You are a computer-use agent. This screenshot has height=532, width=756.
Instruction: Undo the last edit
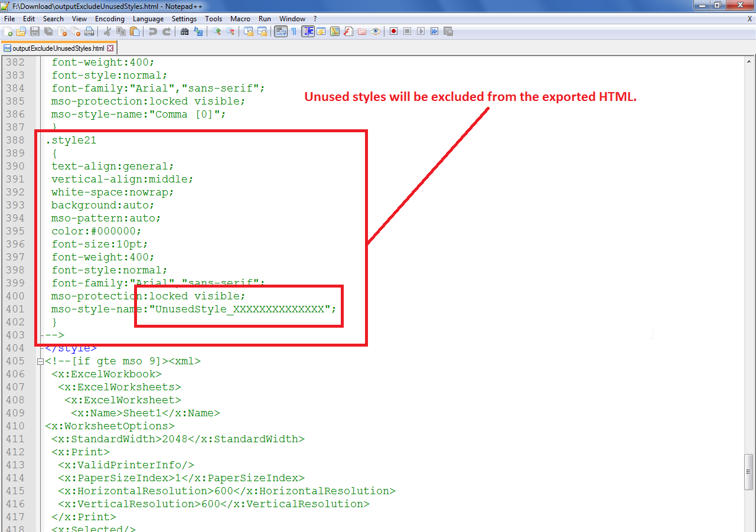tap(153, 31)
